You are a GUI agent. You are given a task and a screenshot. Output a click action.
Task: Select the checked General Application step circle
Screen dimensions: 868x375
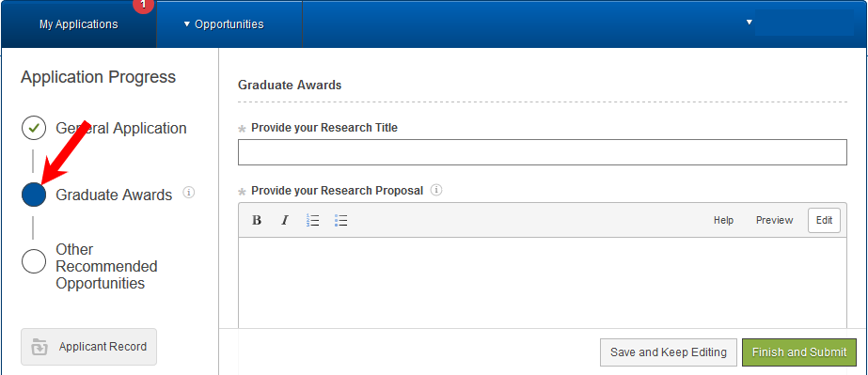coord(34,129)
